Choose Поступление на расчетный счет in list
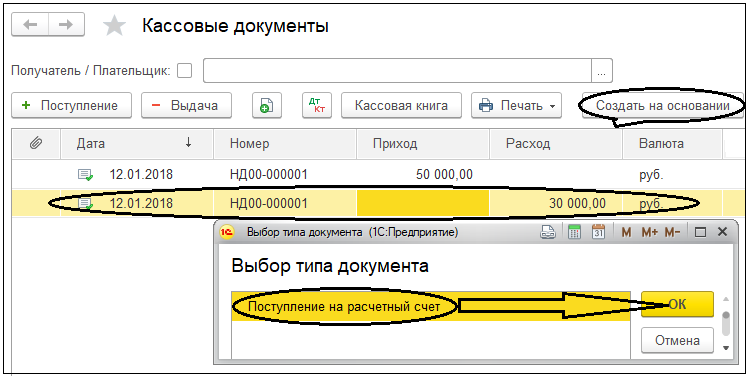The image size is (746, 376). point(431,306)
